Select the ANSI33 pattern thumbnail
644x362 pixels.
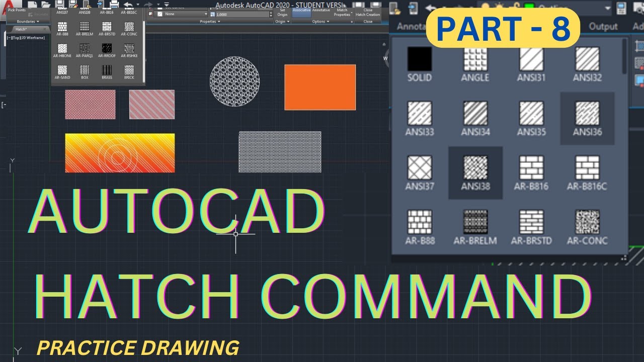tap(420, 119)
